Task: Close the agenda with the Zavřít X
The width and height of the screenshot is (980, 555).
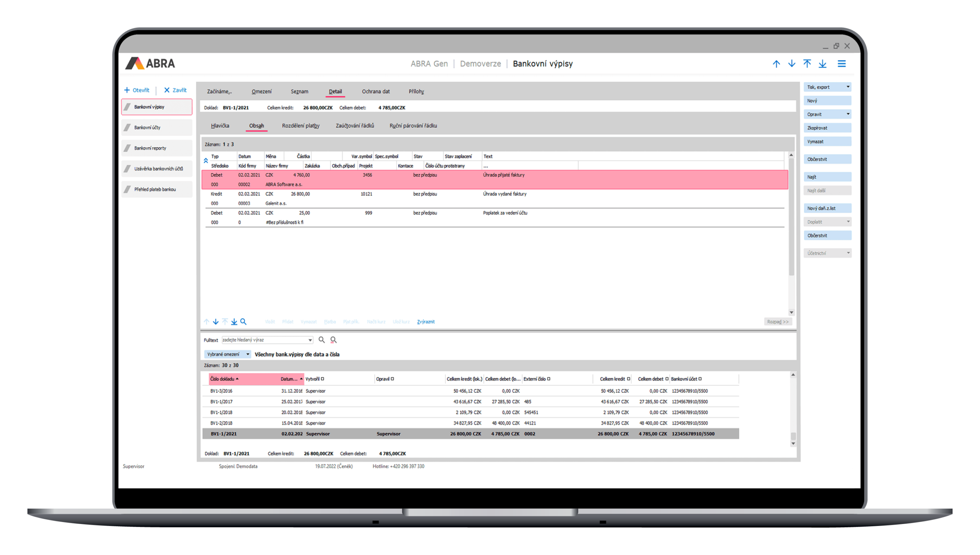Action: pyautogui.click(x=167, y=90)
